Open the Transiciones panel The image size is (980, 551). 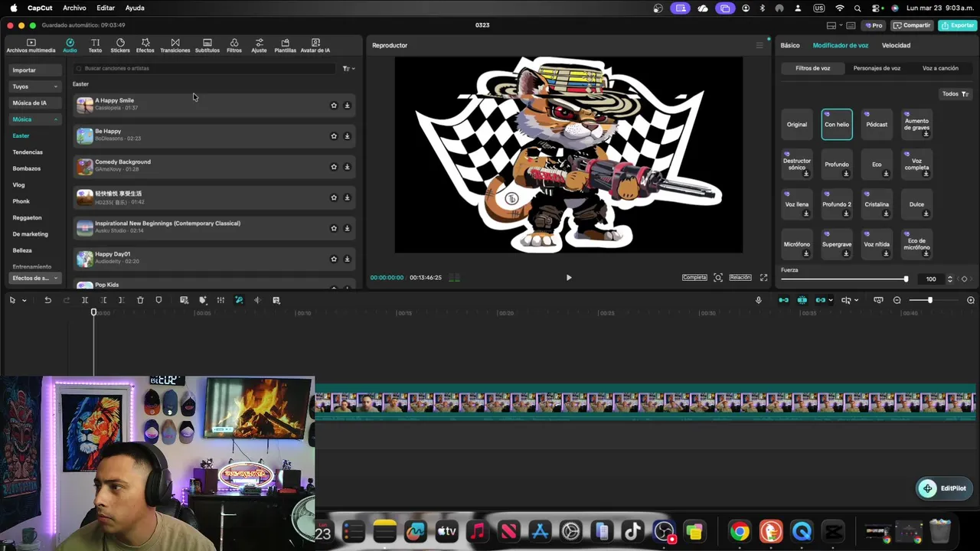tap(175, 46)
